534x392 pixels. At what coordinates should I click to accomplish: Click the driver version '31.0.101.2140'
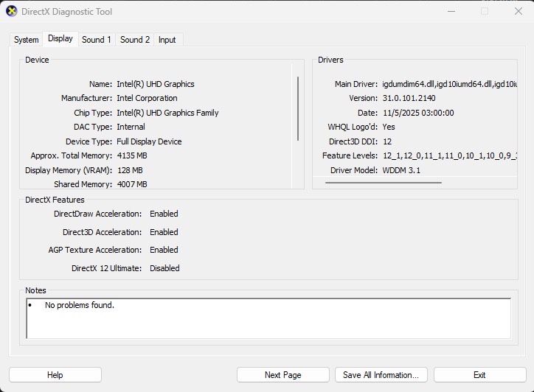(x=409, y=98)
